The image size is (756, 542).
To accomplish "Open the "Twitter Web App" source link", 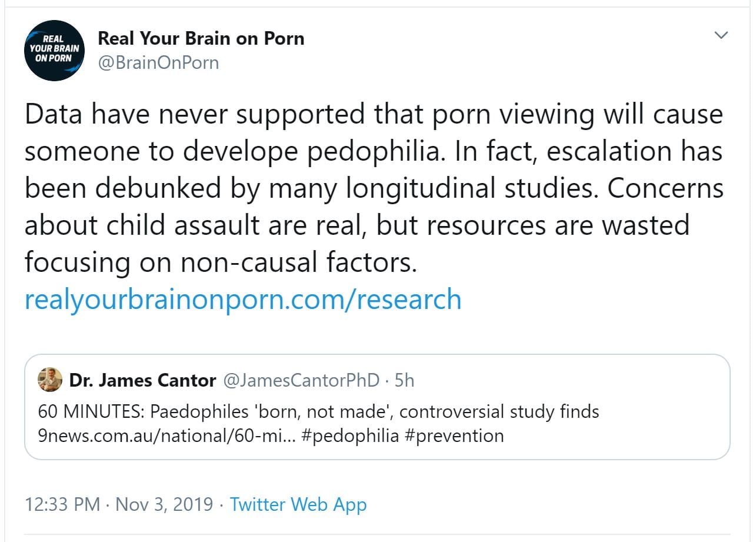I will pyautogui.click(x=298, y=505).
